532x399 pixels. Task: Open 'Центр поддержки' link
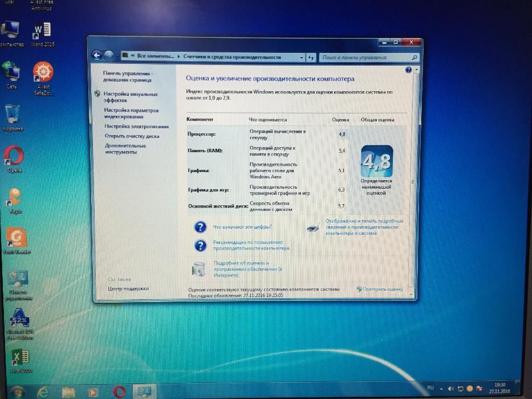pos(128,288)
